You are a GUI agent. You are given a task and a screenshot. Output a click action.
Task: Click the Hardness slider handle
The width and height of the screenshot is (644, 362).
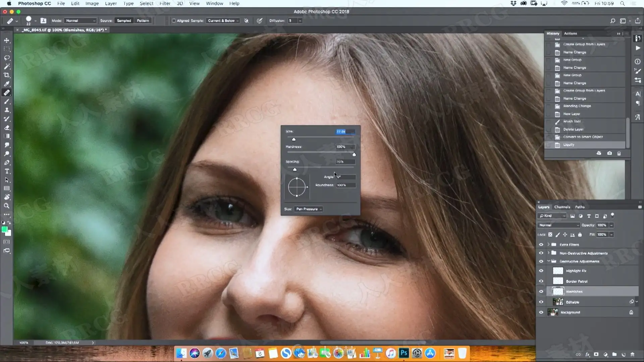[x=354, y=155]
